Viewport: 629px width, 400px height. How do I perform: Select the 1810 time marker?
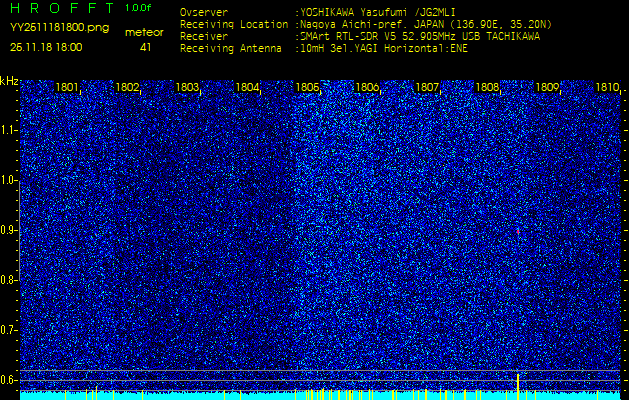[x=607, y=88]
